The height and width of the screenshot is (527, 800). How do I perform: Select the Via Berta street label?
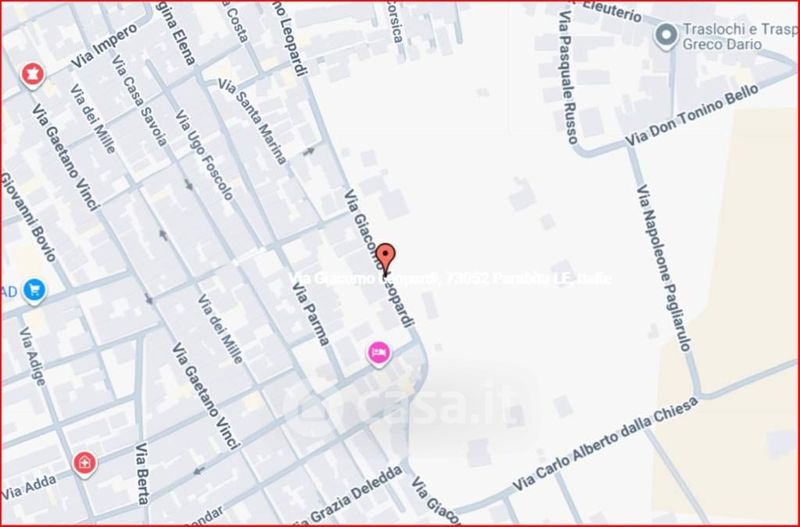pyautogui.click(x=142, y=474)
